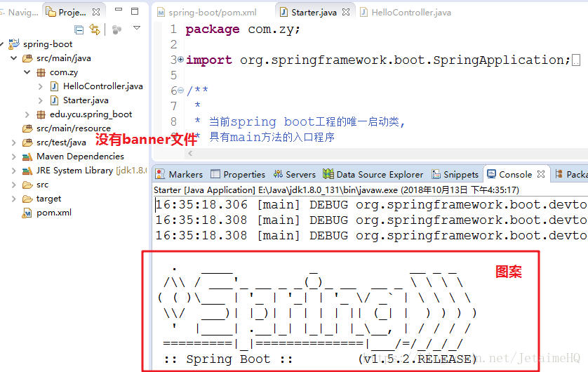Collapse the com.zy package
Image resolution: width=588 pixels, height=372 pixels.
(x=27, y=72)
